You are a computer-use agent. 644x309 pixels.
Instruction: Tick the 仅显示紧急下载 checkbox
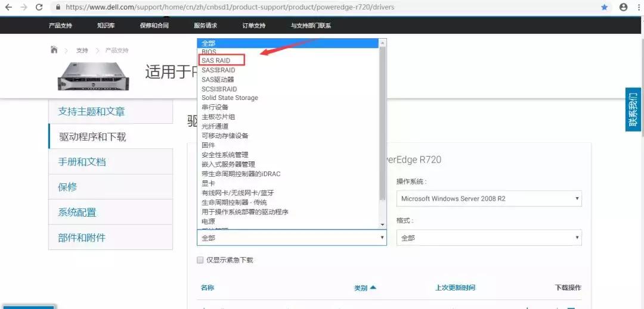[x=200, y=260]
